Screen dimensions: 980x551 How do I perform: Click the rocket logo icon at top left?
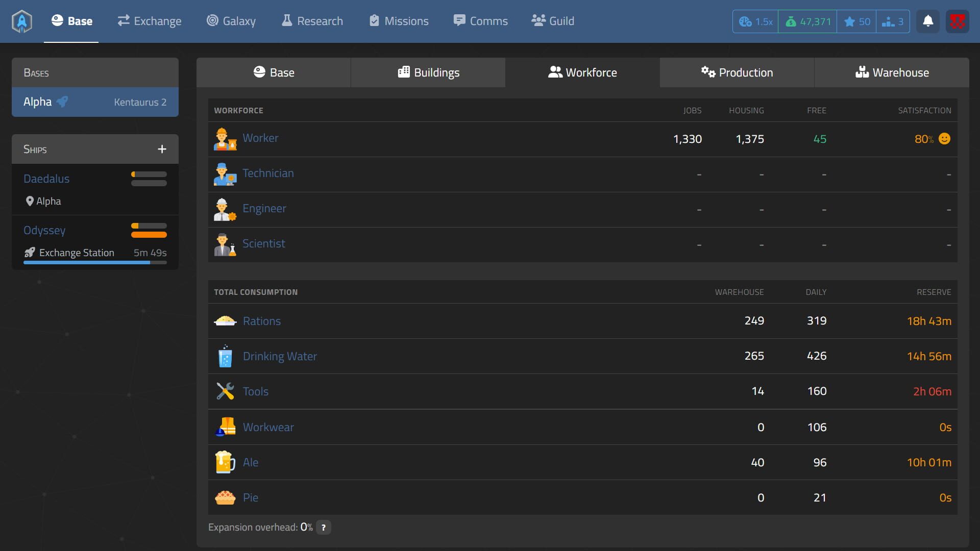[x=22, y=21]
